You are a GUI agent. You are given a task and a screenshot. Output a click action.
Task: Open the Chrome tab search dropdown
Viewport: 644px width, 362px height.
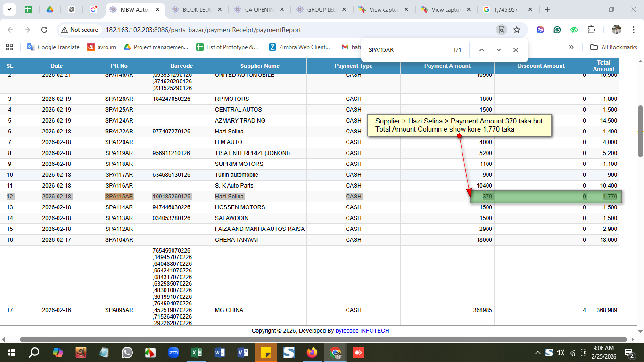(10, 9)
